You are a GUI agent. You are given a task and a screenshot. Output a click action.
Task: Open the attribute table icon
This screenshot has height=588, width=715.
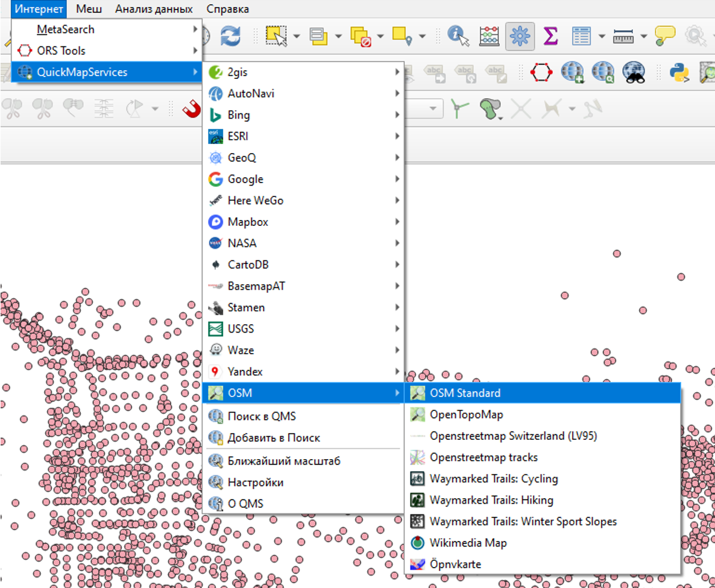click(581, 36)
